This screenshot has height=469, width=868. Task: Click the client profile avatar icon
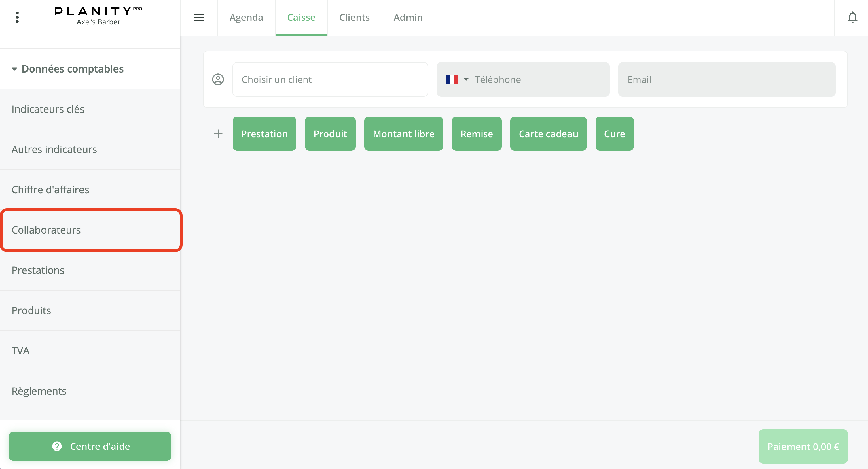218,79
